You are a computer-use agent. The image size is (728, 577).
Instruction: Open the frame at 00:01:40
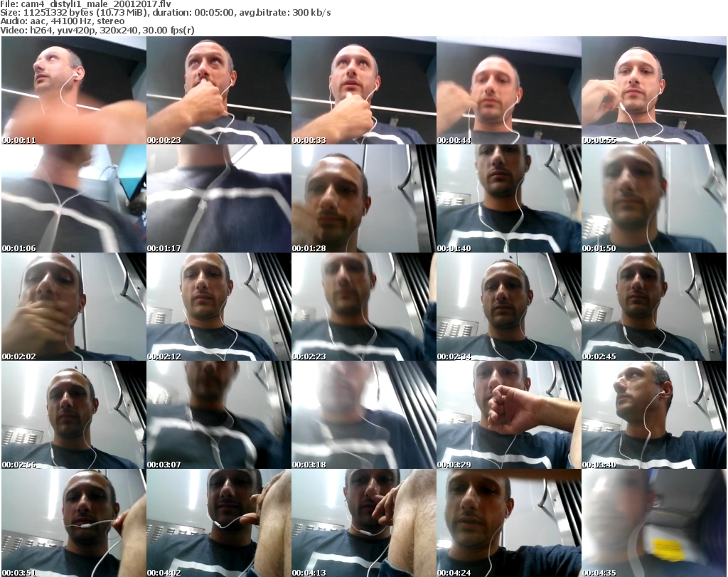click(509, 198)
